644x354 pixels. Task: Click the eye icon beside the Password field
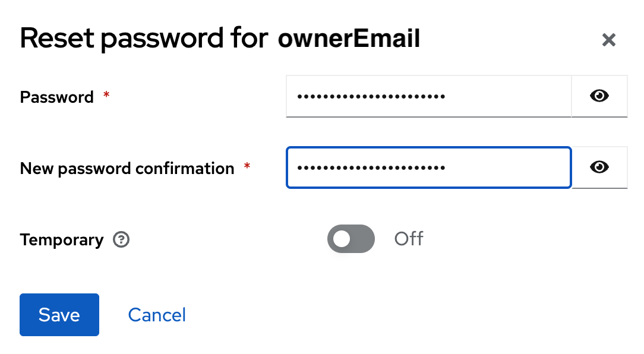point(599,96)
